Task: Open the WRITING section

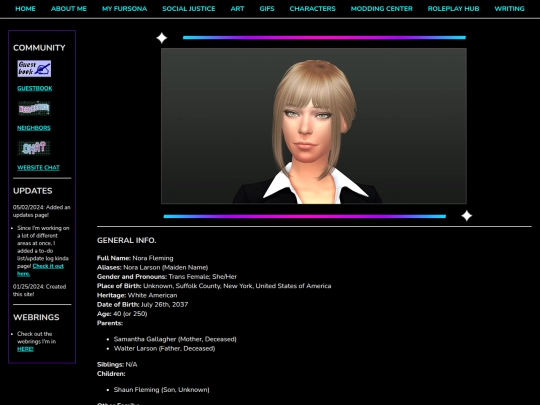Action: 509,9
